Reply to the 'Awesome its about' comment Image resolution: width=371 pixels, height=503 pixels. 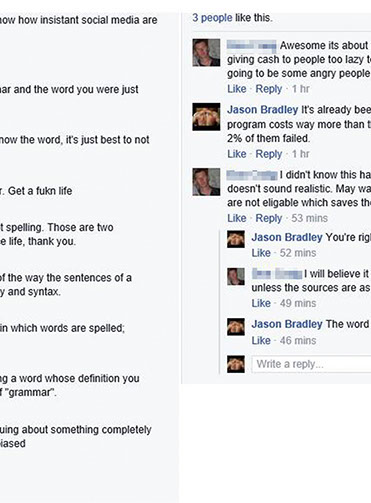click(x=269, y=89)
